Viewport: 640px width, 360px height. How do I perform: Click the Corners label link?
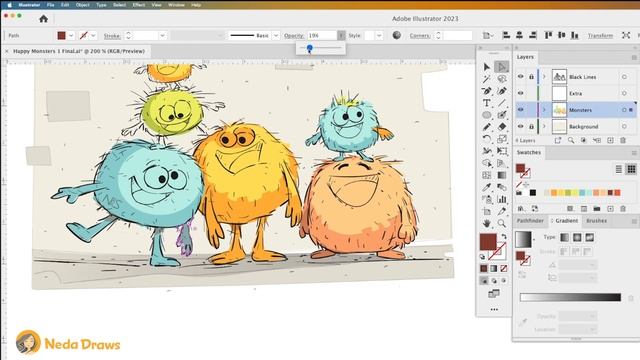click(x=420, y=36)
